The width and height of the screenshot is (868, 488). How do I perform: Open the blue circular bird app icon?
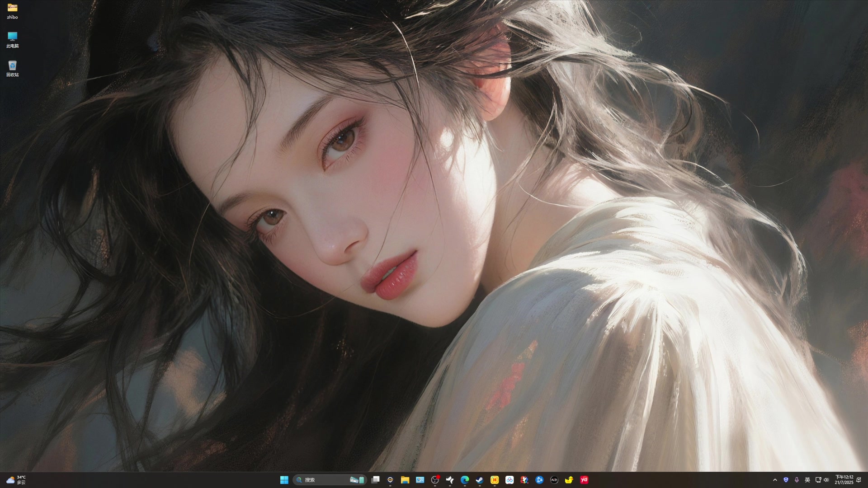tap(539, 480)
